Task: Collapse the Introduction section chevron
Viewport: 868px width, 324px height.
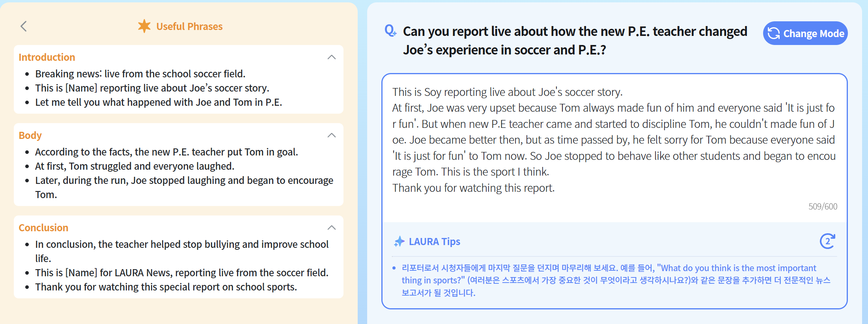Action: [x=332, y=57]
